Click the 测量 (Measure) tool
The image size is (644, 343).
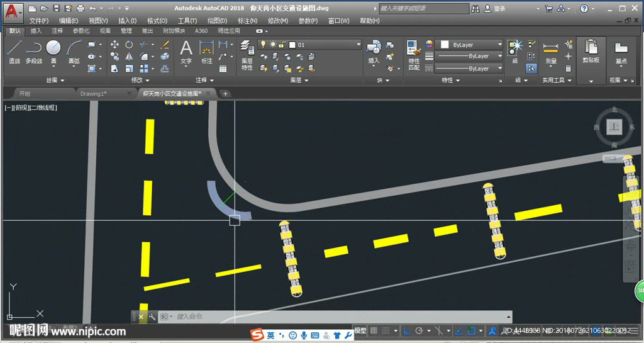[550, 53]
